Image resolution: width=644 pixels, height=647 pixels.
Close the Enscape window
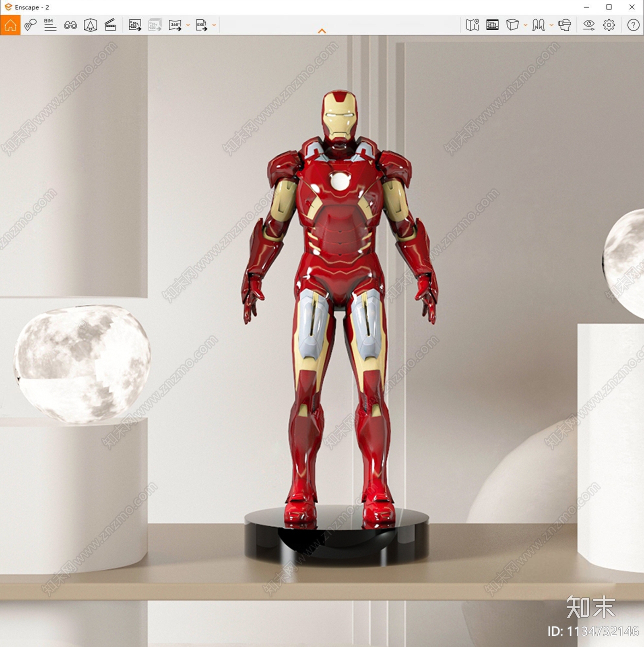pos(632,7)
